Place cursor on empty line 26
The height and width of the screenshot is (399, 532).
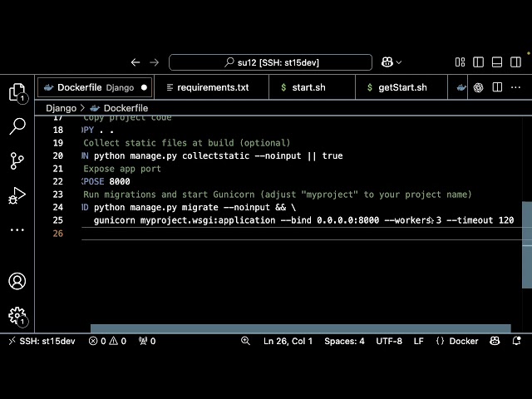[x=302, y=234]
